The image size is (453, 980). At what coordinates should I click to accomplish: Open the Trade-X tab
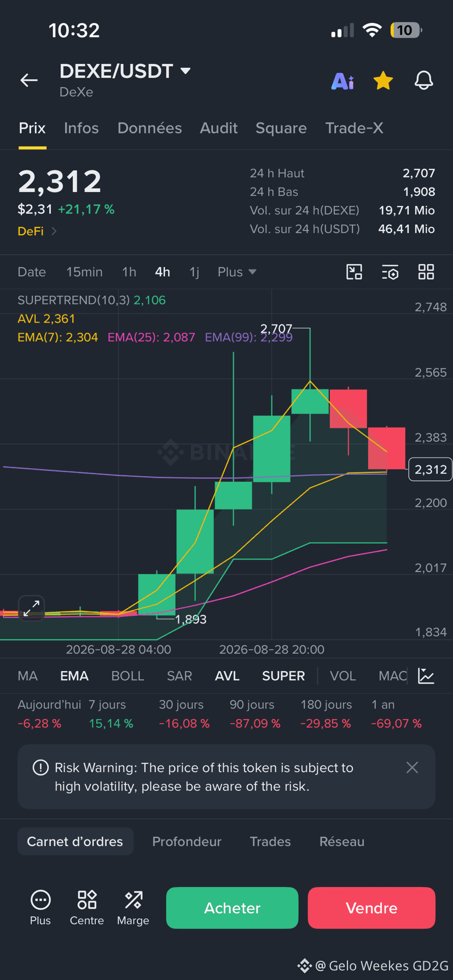coord(354,128)
